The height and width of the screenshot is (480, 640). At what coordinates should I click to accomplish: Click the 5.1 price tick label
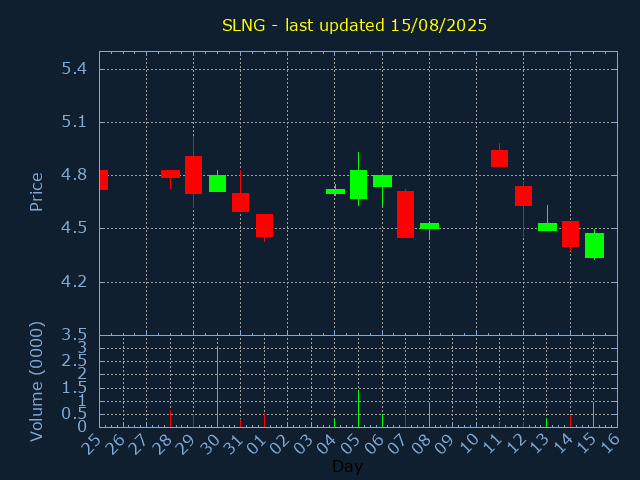(74, 122)
